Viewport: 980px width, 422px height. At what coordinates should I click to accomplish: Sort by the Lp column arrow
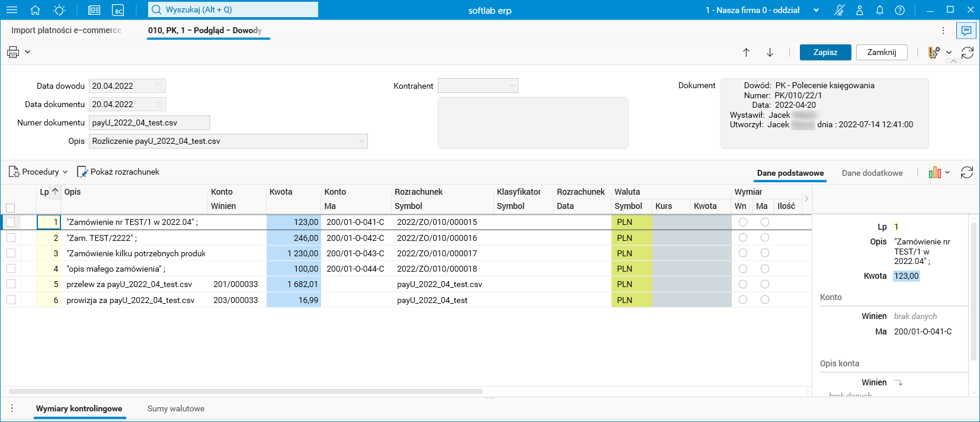[55, 191]
